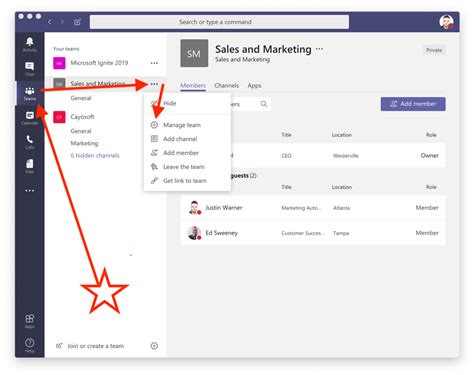The image size is (474, 375).
Task: Expand 6 hidden channels link
Action: click(95, 155)
